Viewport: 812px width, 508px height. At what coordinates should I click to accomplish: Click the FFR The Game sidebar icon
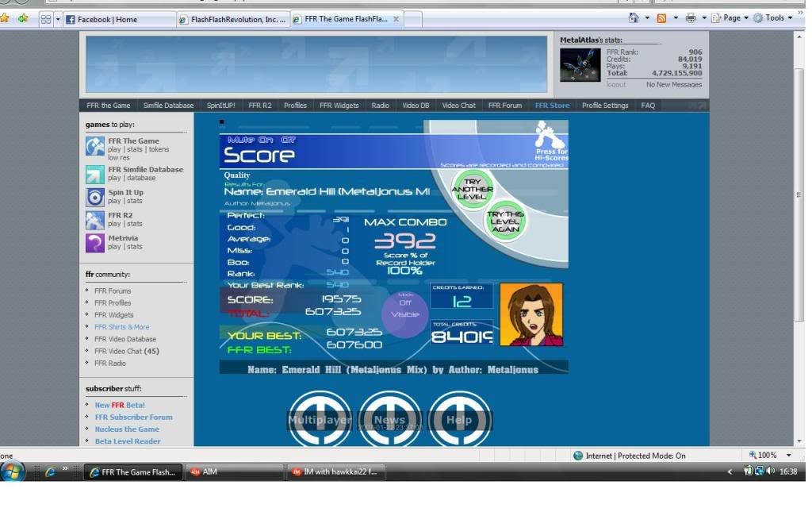[x=95, y=146]
